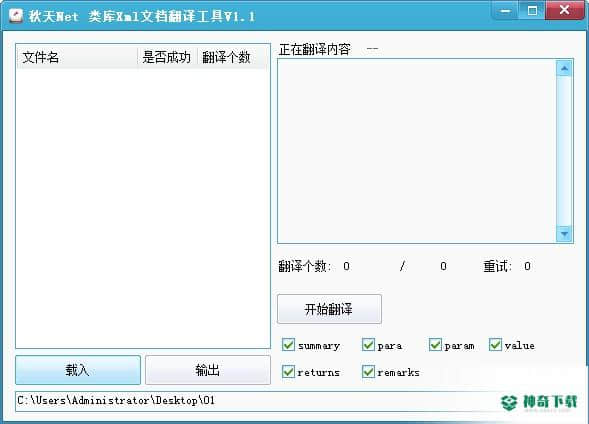Image resolution: width=589 pixels, height=424 pixels.
Task: Click the 翻译个数 column header
Action: coord(233,57)
